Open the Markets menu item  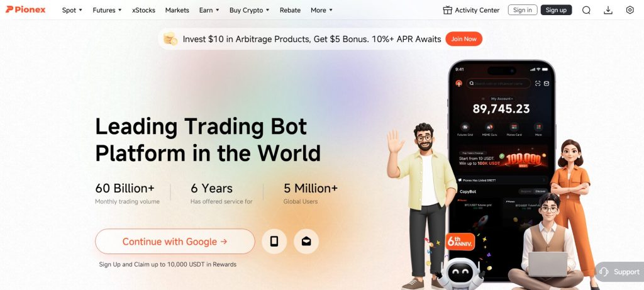(x=177, y=10)
